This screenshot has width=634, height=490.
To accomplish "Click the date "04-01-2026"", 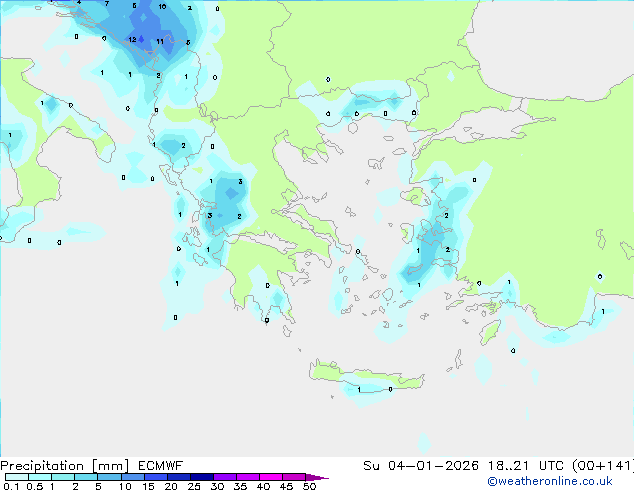I will [433, 466].
